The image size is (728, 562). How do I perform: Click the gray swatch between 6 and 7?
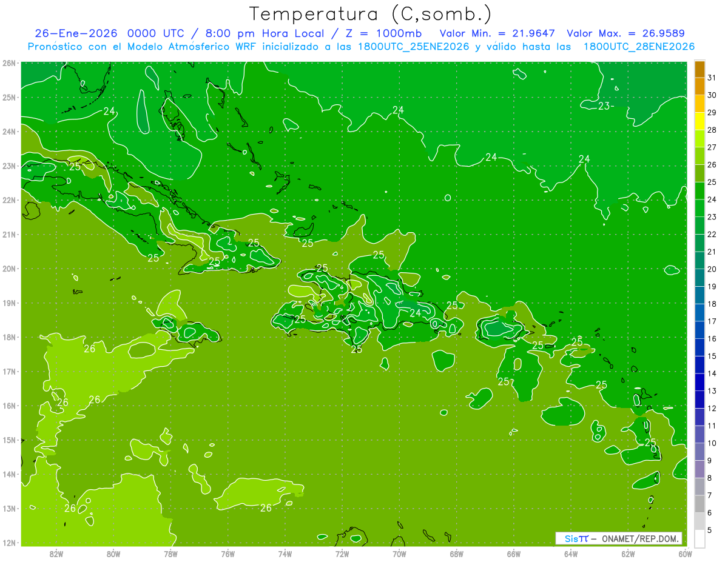point(699,504)
